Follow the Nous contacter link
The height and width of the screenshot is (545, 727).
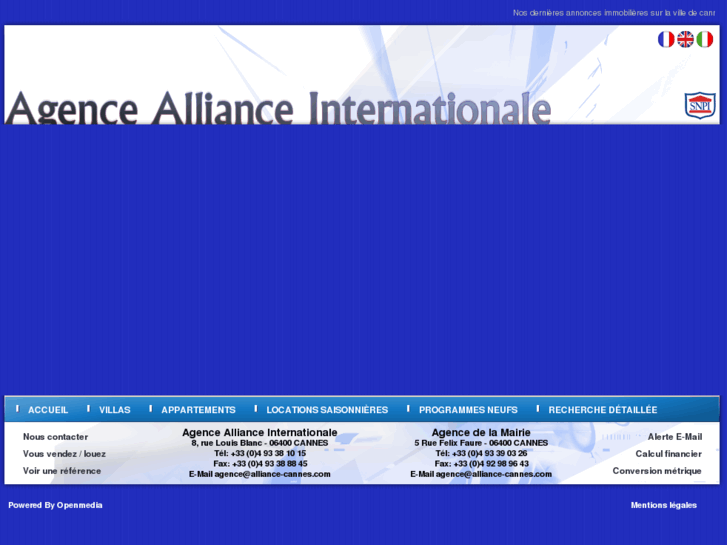[55, 437]
